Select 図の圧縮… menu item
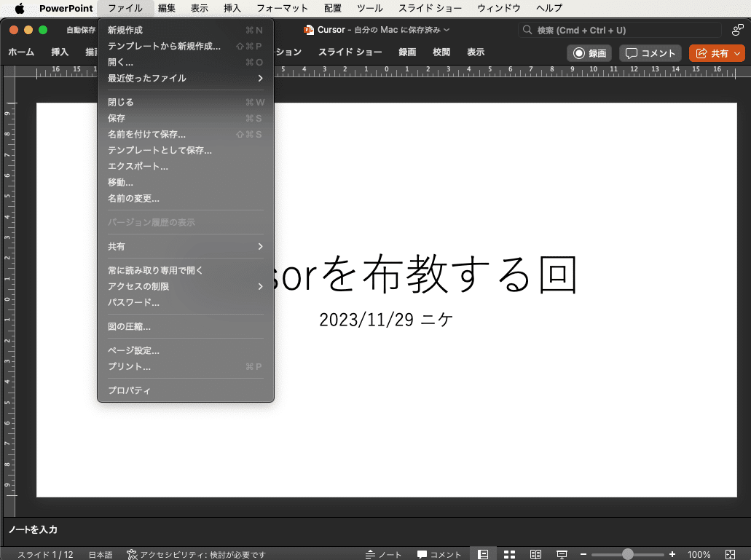Viewport: 751px width, 560px height. tap(185, 326)
